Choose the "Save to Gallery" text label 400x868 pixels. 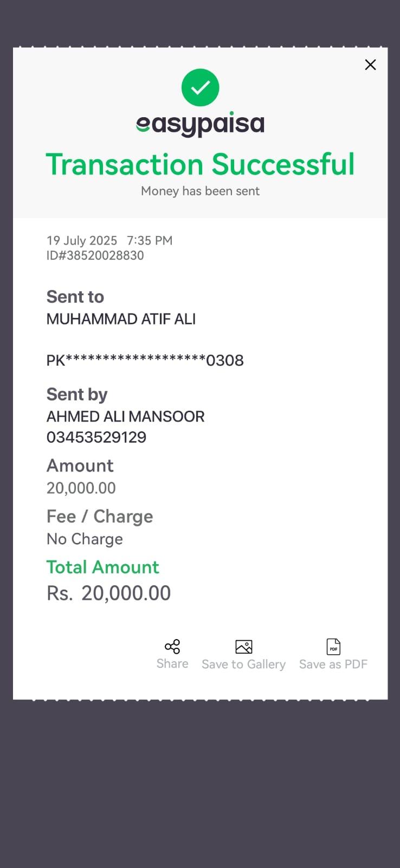244,664
